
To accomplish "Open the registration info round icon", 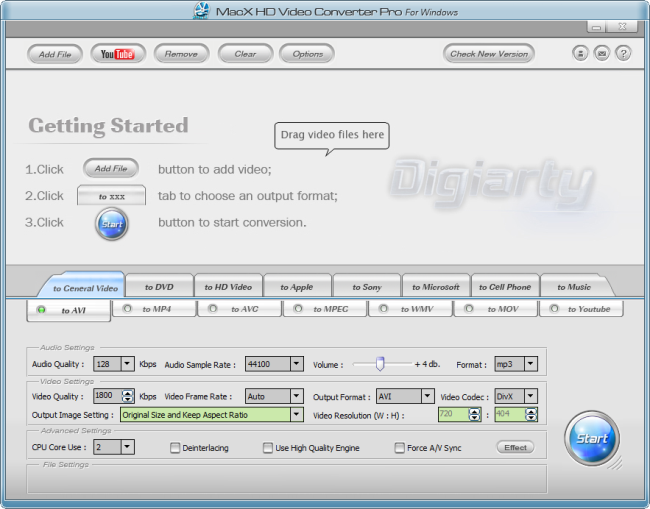I will pyautogui.click(x=580, y=53).
